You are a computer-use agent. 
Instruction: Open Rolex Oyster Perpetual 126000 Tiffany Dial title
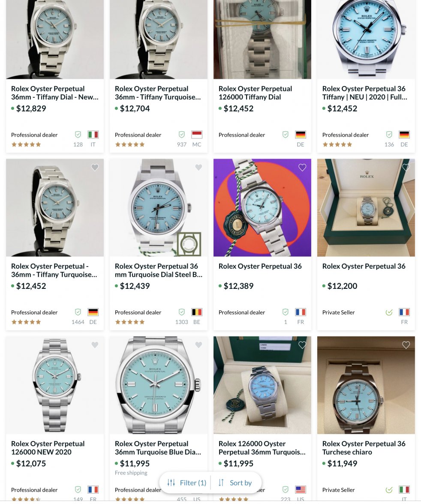[255, 93]
